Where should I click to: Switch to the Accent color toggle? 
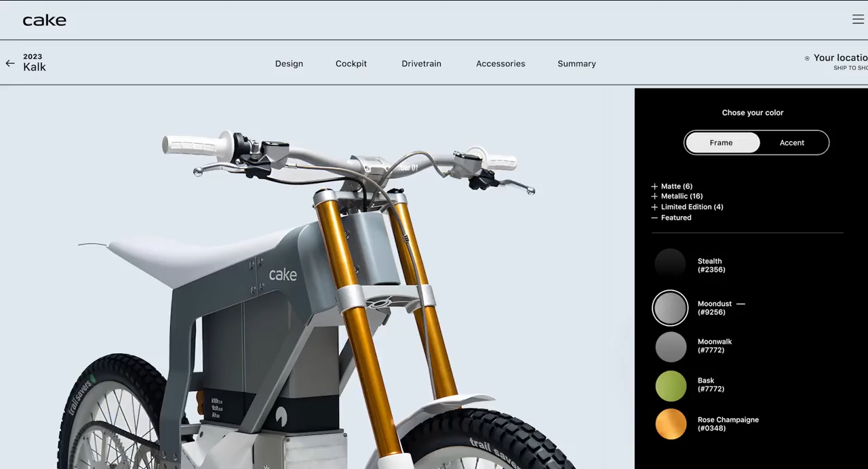click(x=792, y=143)
